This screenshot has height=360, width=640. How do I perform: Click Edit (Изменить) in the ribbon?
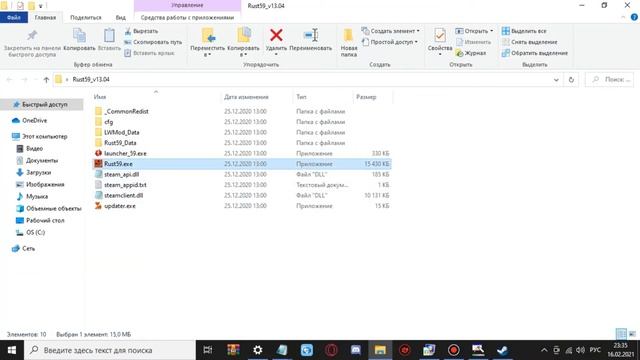(x=473, y=42)
